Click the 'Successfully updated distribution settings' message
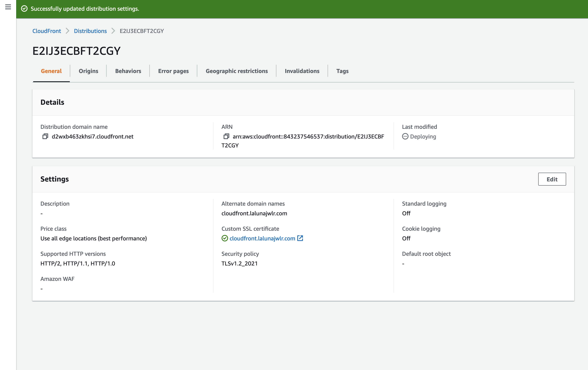Image resolution: width=588 pixels, height=370 pixels. [85, 9]
